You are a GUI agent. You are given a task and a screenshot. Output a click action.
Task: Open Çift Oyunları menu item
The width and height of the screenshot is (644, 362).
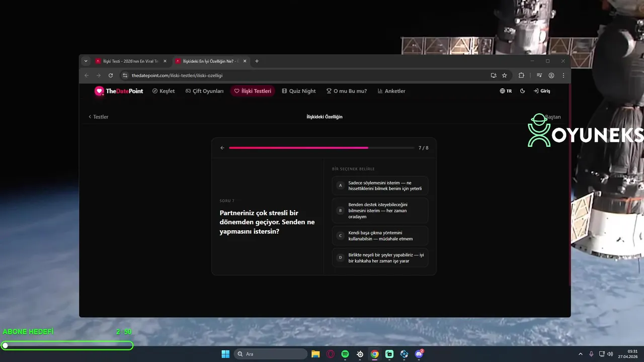click(204, 91)
